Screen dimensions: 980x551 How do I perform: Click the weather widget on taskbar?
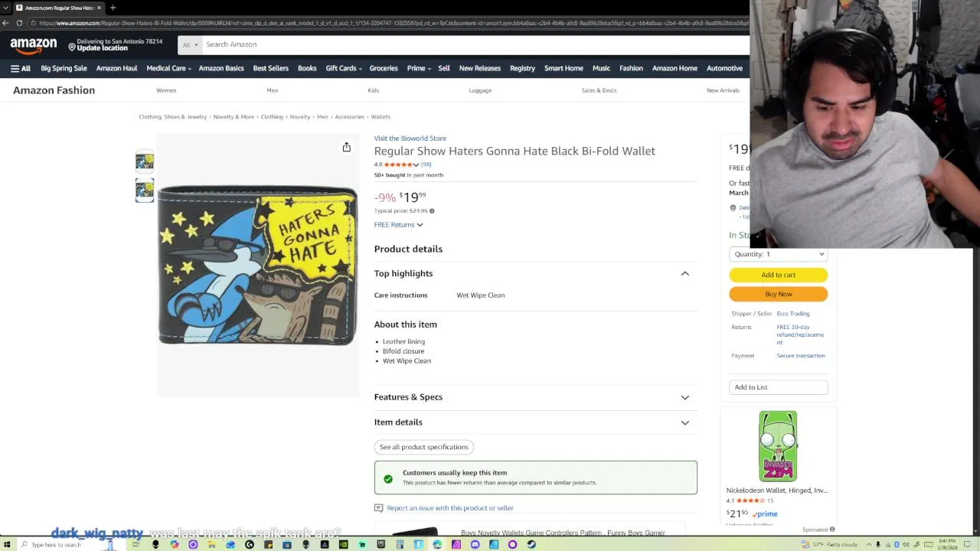tap(829, 544)
